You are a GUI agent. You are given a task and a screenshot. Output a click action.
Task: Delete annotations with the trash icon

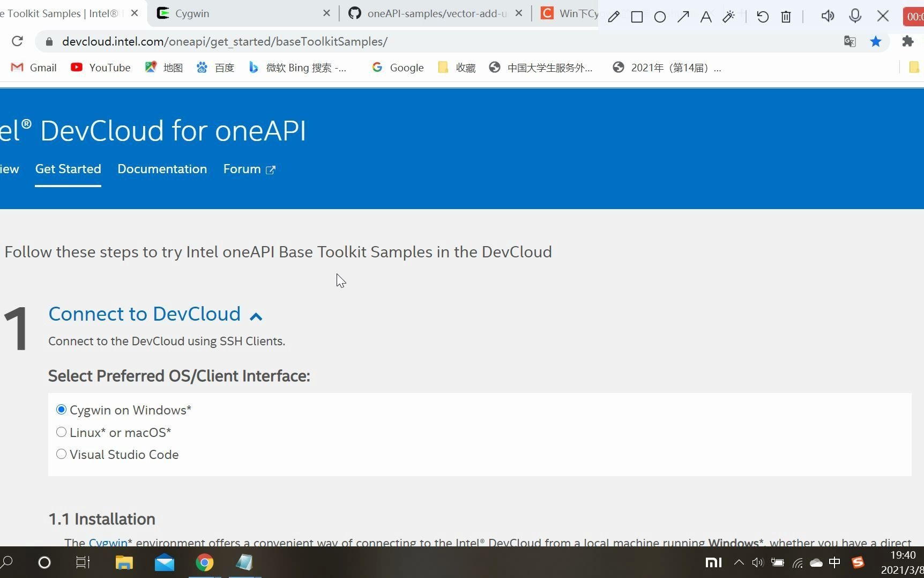(786, 17)
